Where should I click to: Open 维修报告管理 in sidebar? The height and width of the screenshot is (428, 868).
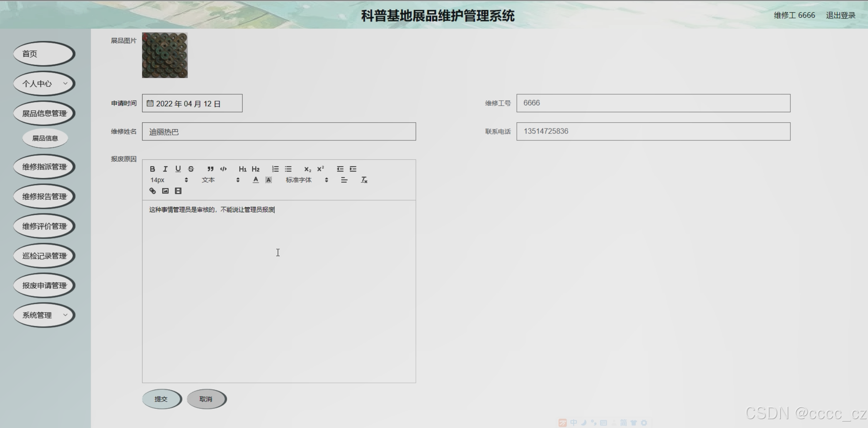44,197
